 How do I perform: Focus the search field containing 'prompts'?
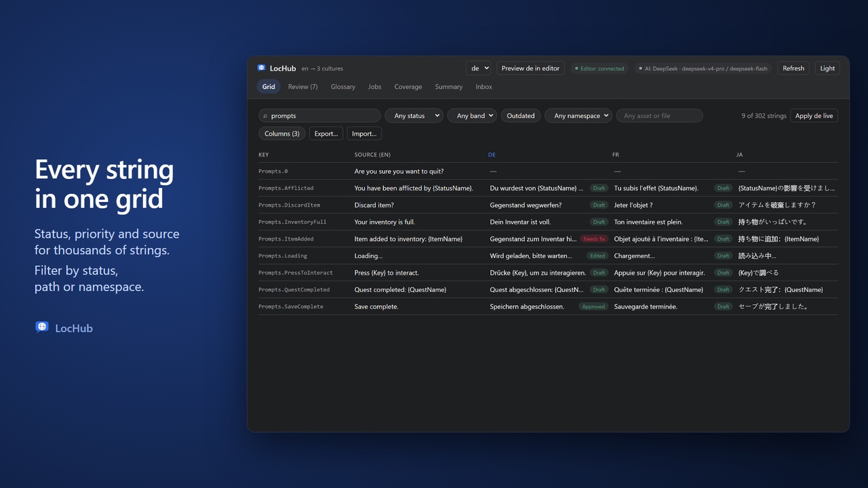319,116
